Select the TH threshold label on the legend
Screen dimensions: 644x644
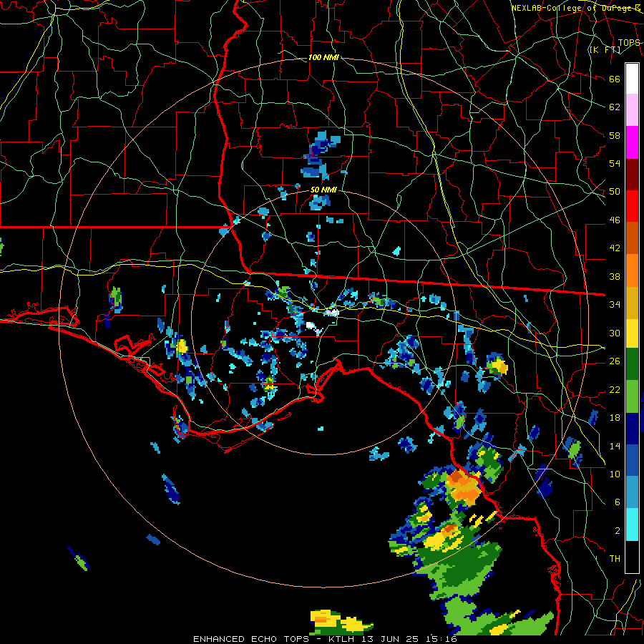(615, 559)
